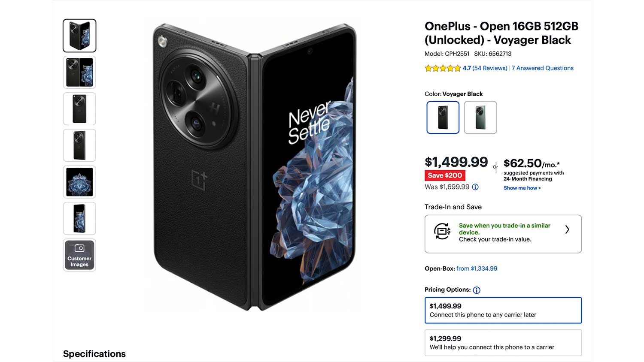Click the Pricing Options info icon

pos(477,290)
